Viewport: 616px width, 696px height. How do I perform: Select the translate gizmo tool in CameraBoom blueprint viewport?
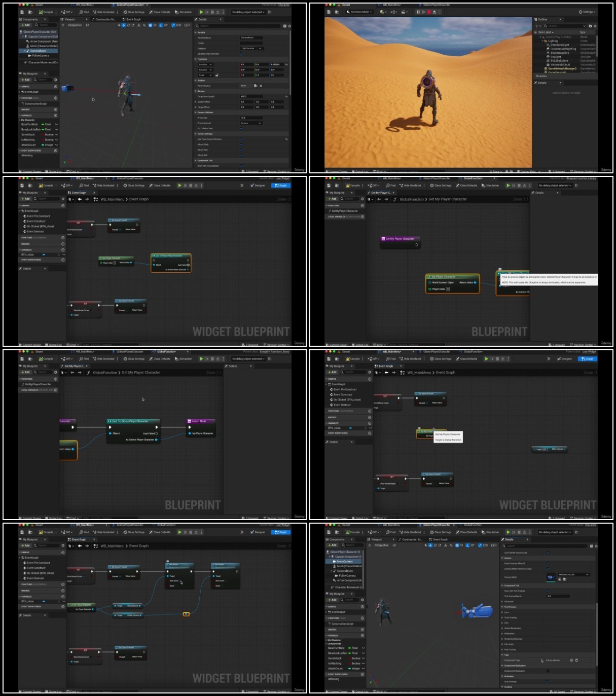(124, 25)
